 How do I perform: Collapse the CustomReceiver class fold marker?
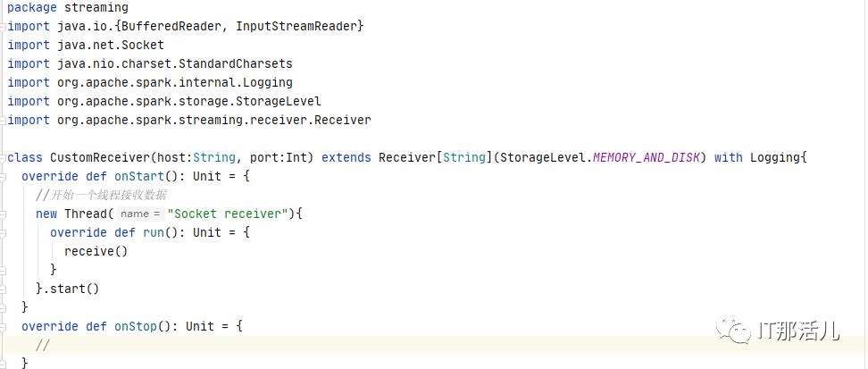(x=3, y=158)
